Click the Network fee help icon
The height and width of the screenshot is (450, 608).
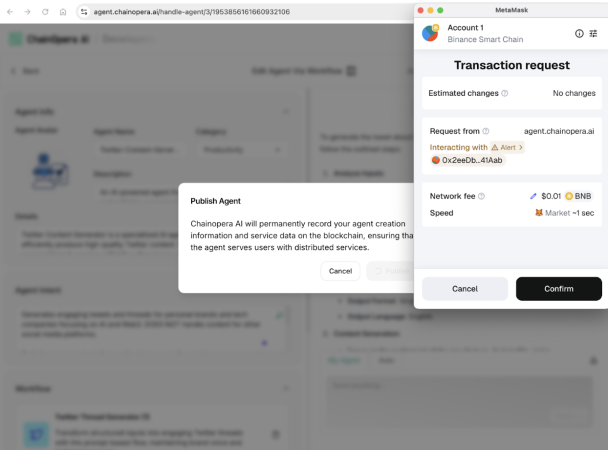(x=479, y=196)
